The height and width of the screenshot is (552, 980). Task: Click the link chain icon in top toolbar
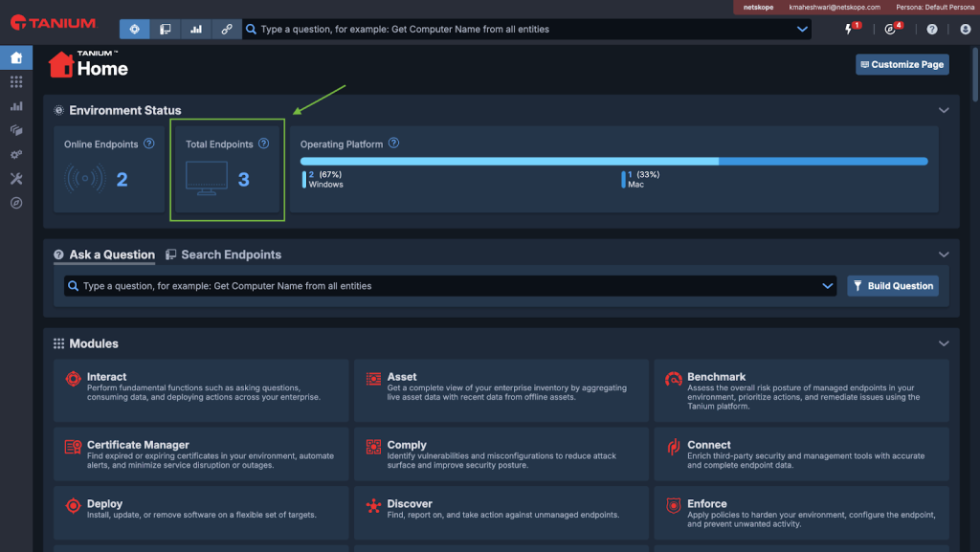coord(226,29)
